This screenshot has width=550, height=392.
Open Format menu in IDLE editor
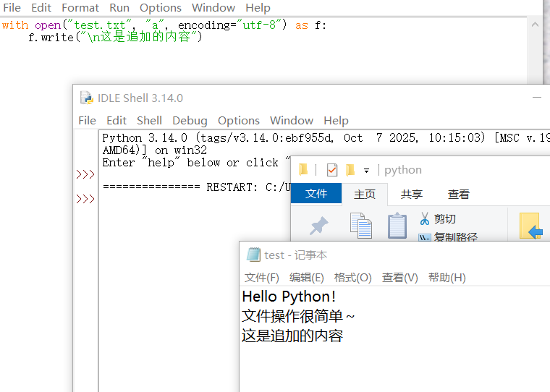tap(80, 8)
